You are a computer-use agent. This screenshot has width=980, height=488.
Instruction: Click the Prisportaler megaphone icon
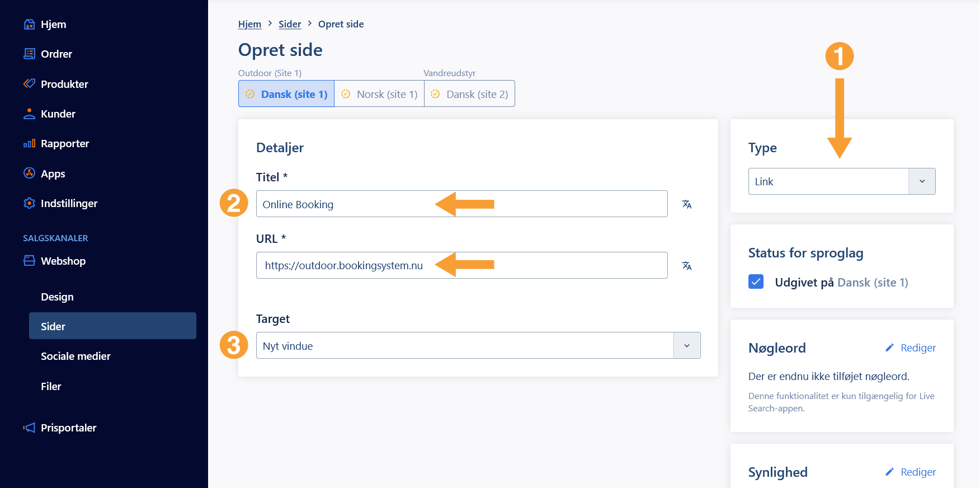coord(29,428)
